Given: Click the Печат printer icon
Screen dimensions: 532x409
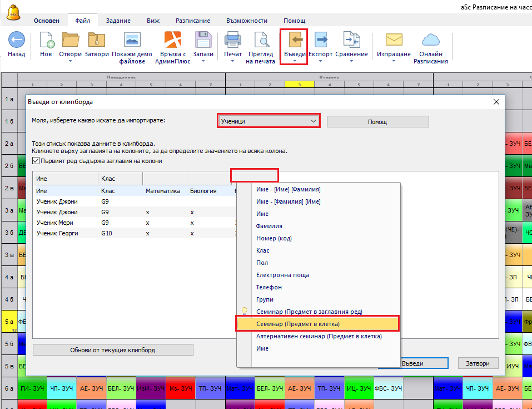Looking at the screenshot, I should [x=233, y=41].
